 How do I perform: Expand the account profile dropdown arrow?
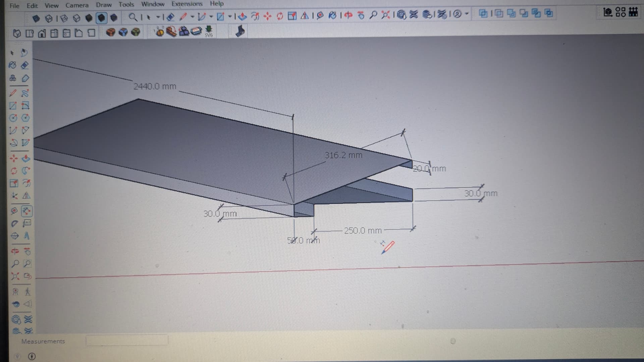(x=466, y=14)
